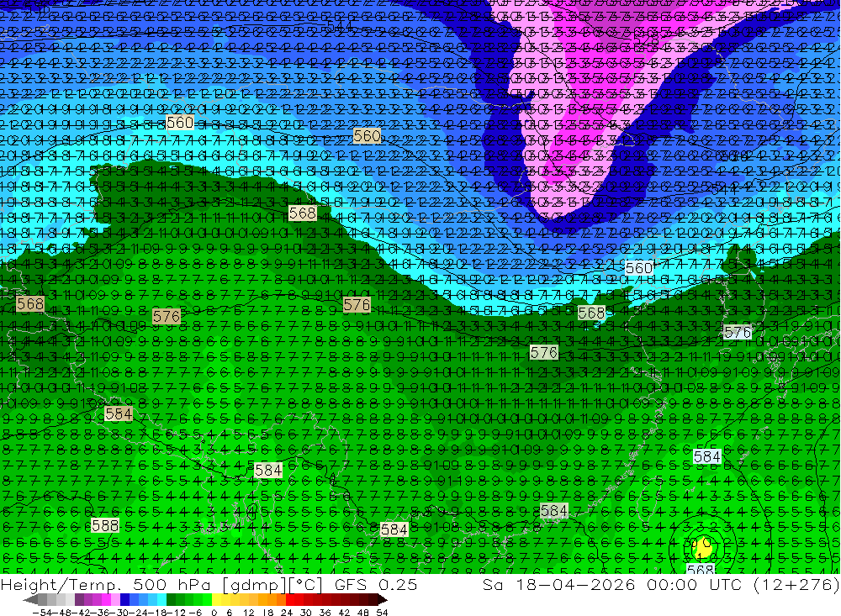Click the bright yellow legend swatch

217,600
